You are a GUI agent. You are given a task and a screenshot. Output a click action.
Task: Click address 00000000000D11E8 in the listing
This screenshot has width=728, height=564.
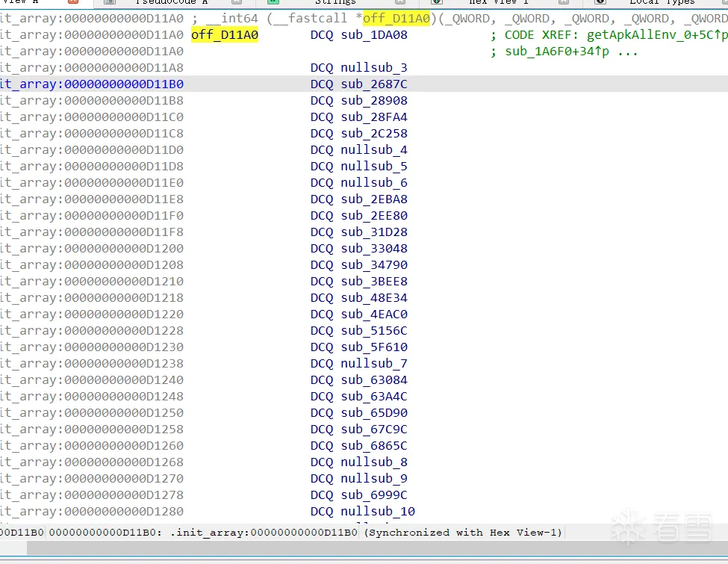click(x=124, y=199)
